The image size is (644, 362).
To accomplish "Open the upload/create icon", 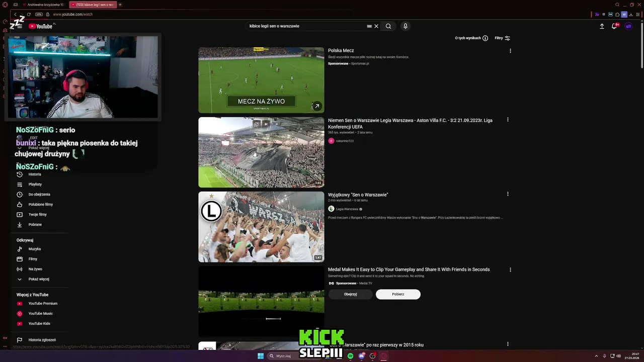I will (x=602, y=26).
